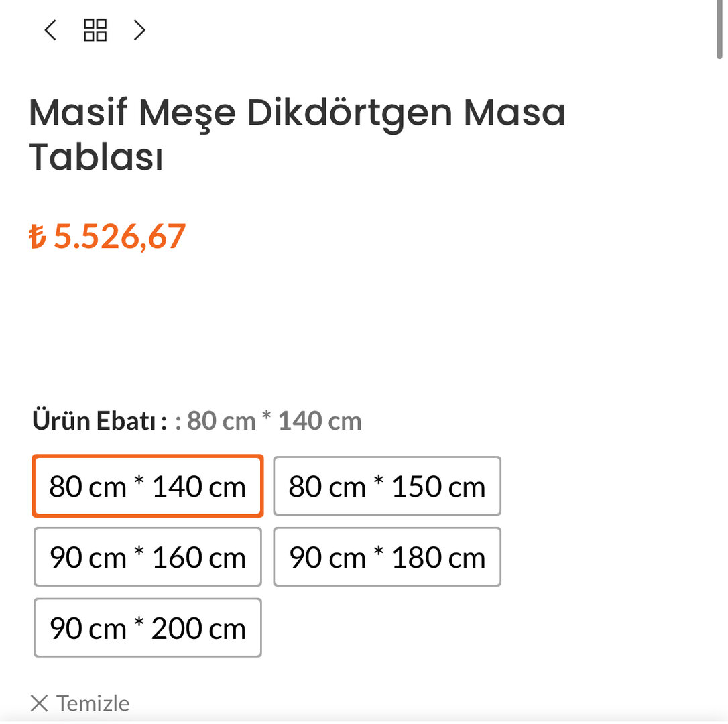Screen dimensions: 728x724
Task: Go to the previous product arrow
Action: pyautogui.click(x=50, y=30)
